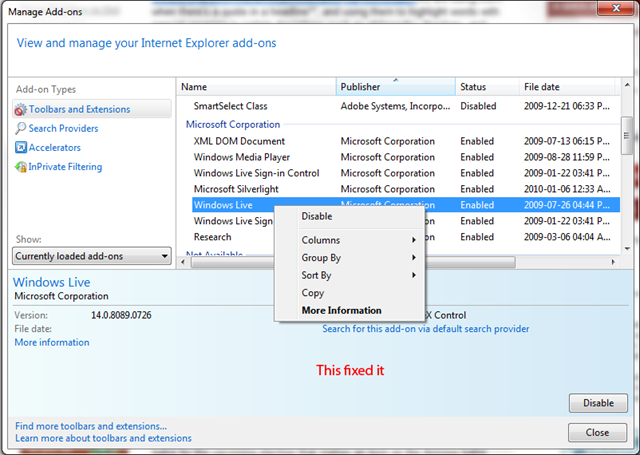Click the Disable button in details pane
The height and width of the screenshot is (455, 640).
click(x=598, y=403)
